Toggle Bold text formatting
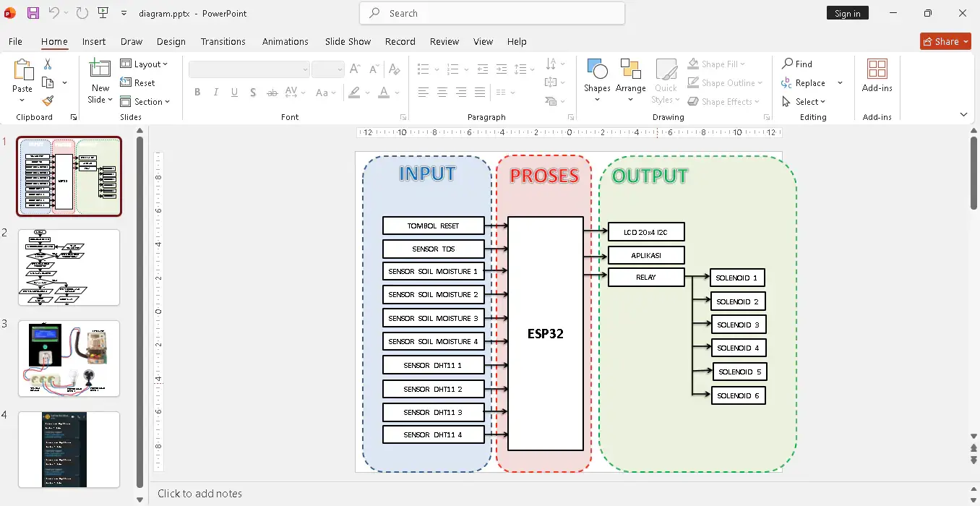Viewport: 980px width, 506px height. click(x=197, y=93)
